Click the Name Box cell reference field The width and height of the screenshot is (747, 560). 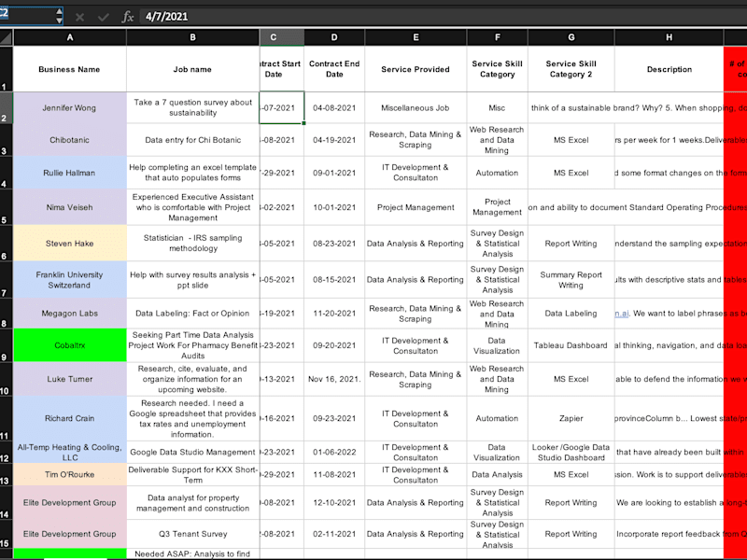coord(27,16)
